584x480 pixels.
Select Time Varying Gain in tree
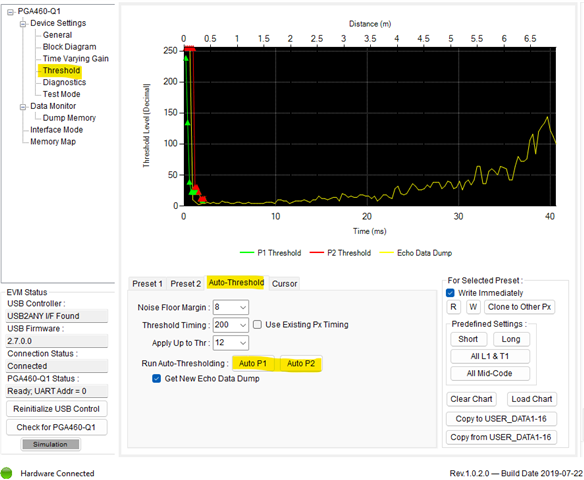(76, 59)
